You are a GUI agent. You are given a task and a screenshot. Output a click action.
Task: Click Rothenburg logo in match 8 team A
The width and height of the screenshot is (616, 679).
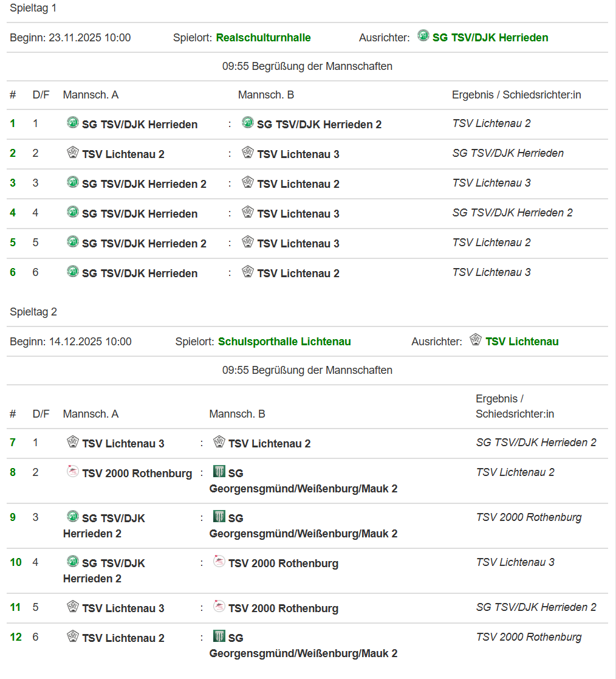(x=73, y=472)
